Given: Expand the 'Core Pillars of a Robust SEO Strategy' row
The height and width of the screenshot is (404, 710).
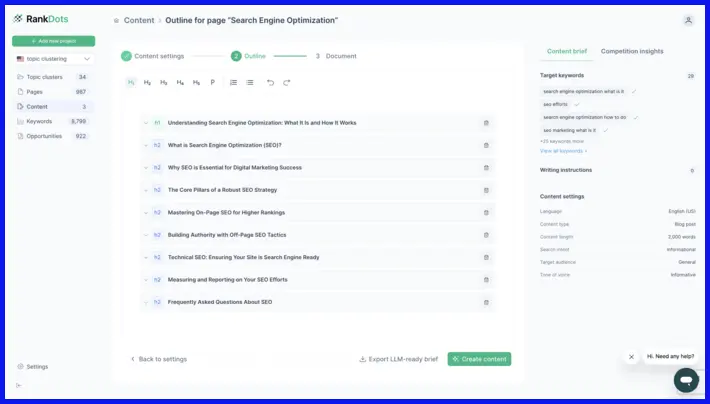Looking at the screenshot, I should [146, 190].
